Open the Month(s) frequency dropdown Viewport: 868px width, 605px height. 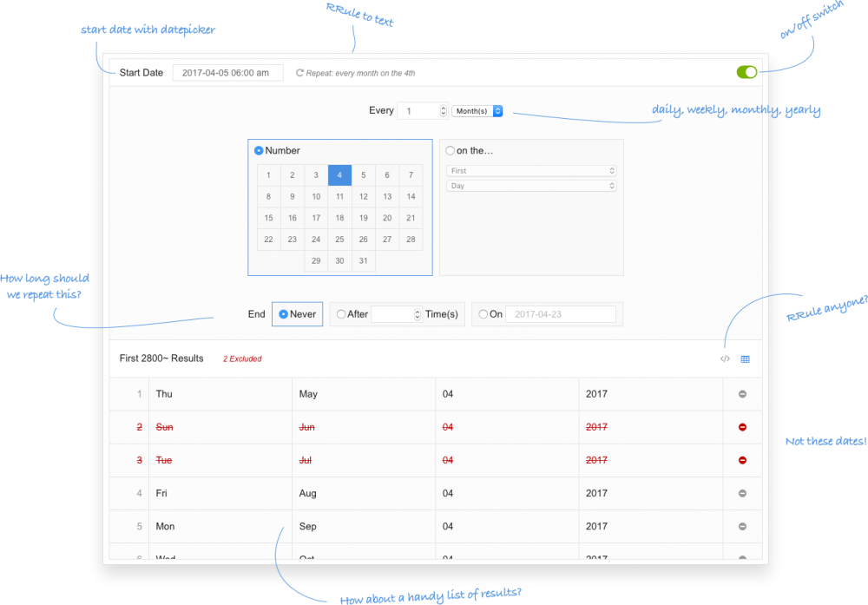[x=477, y=111]
